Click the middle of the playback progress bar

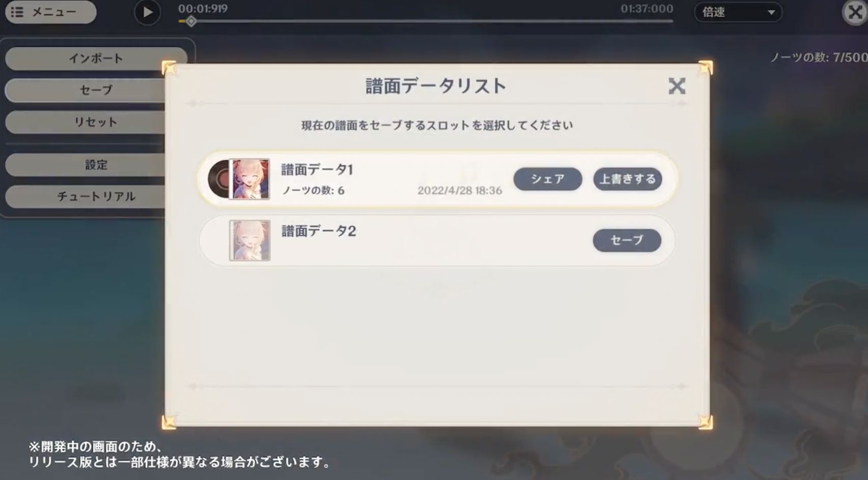pos(426,21)
